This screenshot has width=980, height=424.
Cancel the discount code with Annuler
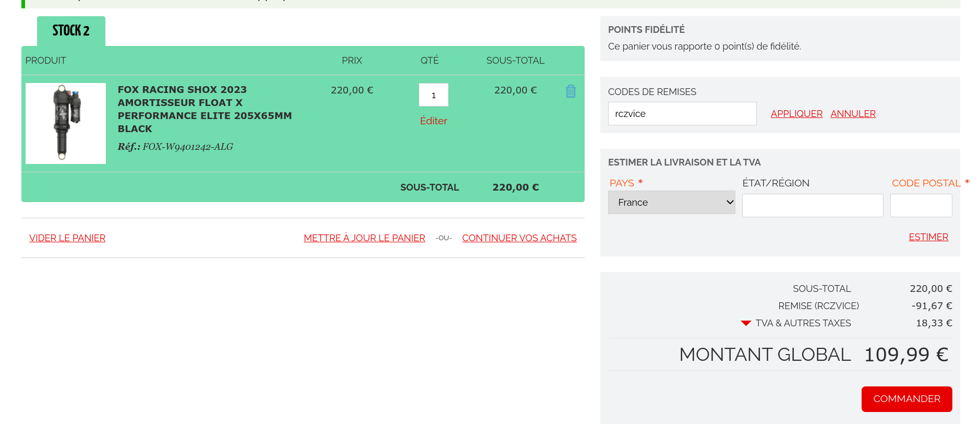point(853,114)
